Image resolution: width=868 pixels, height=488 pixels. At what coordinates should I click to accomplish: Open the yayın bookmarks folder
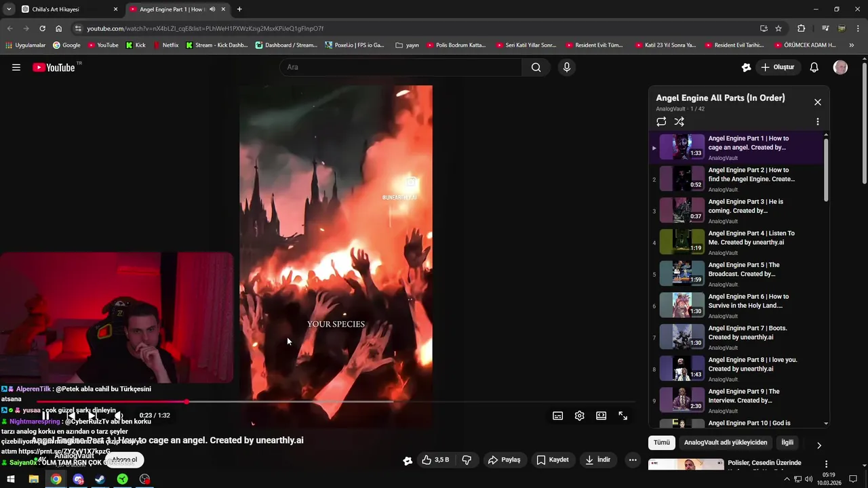407,45
